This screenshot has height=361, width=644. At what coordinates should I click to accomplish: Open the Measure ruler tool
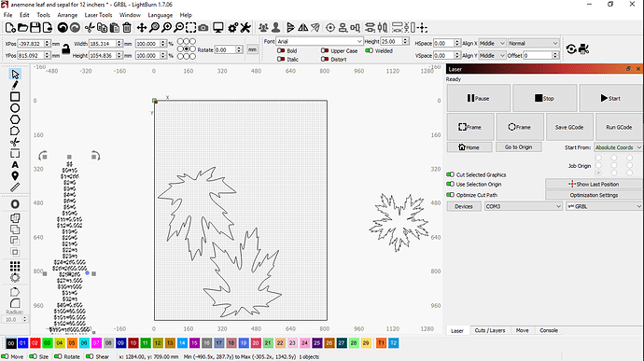click(x=15, y=187)
